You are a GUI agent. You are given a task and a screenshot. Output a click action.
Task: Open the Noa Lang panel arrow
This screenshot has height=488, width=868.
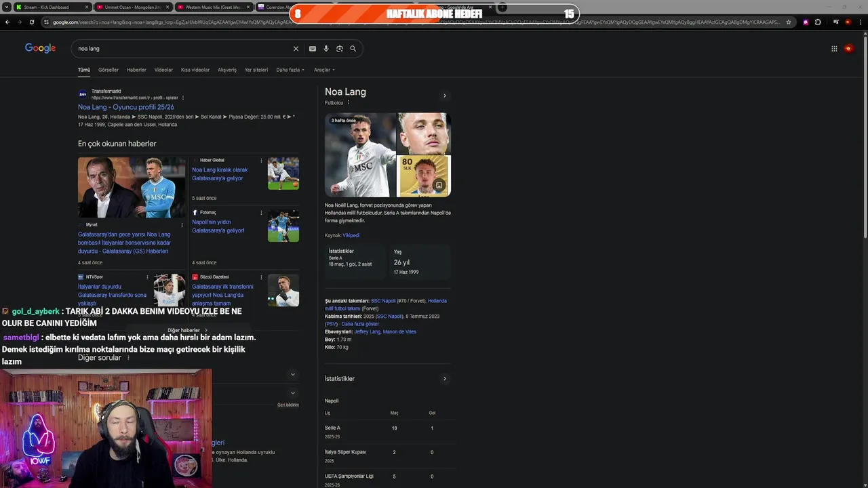(445, 96)
